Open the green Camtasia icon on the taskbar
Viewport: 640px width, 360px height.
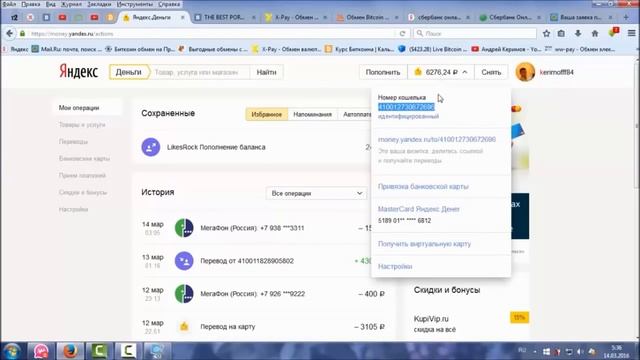(99, 351)
